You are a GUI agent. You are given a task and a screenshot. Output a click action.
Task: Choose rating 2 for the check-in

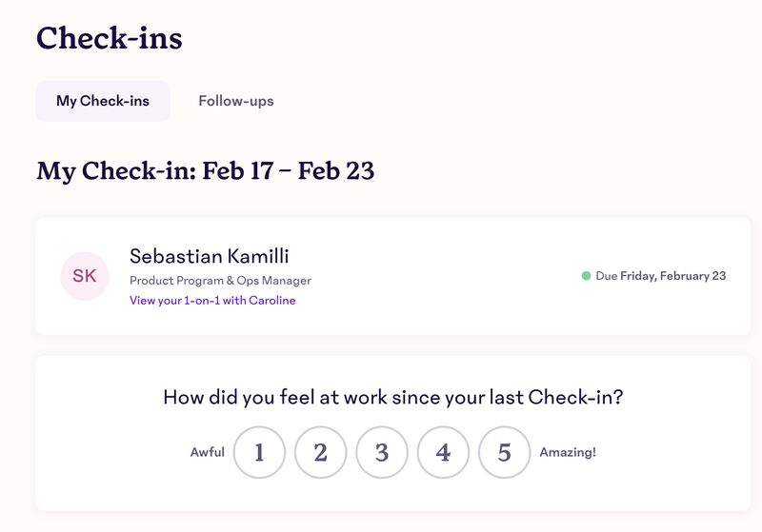pyautogui.click(x=320, y=452)
